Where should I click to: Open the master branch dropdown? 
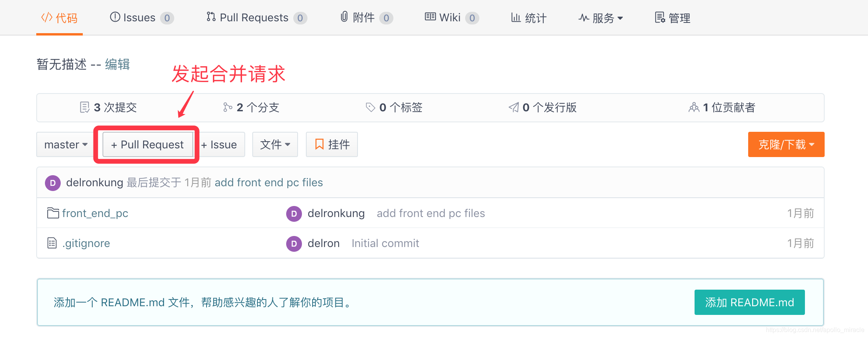tap(65, 144)
